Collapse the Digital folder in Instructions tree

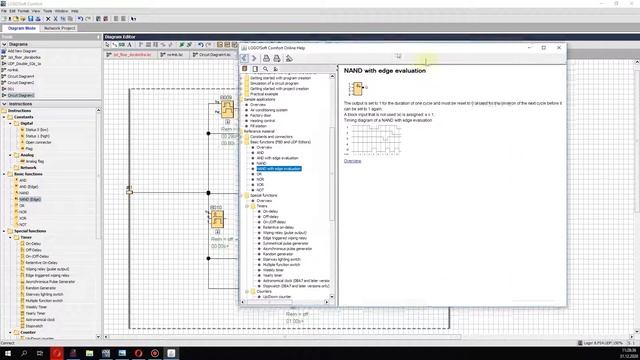[x=11, y=123]
